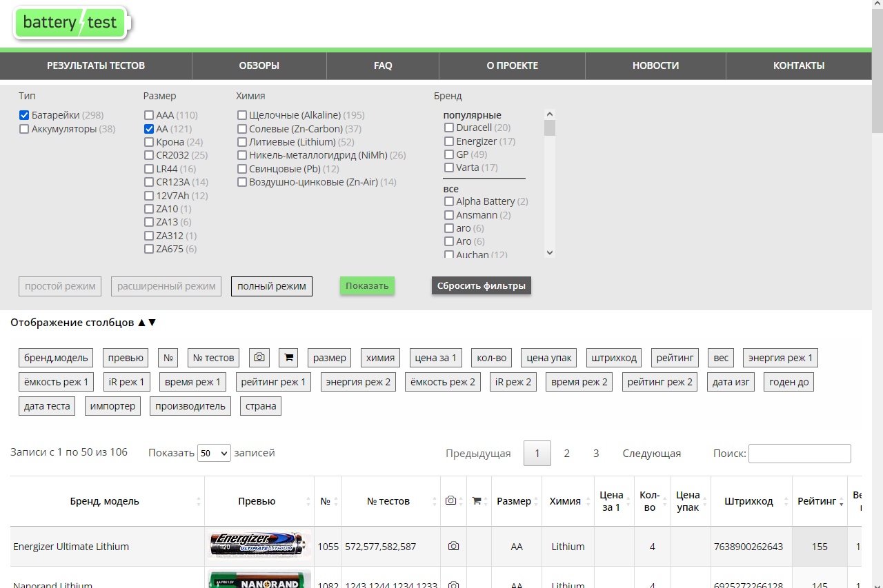Toggle the штрихкод column button

(x=614, y=358)
